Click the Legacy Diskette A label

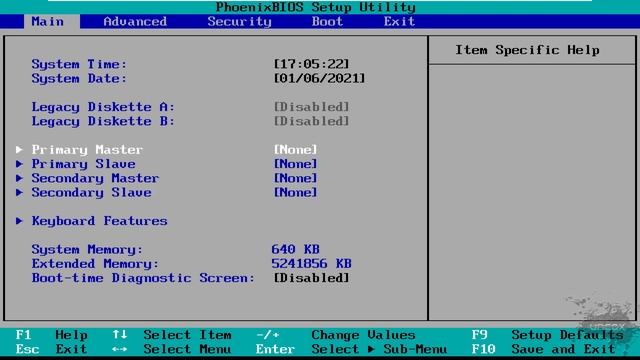coord(103,107)
